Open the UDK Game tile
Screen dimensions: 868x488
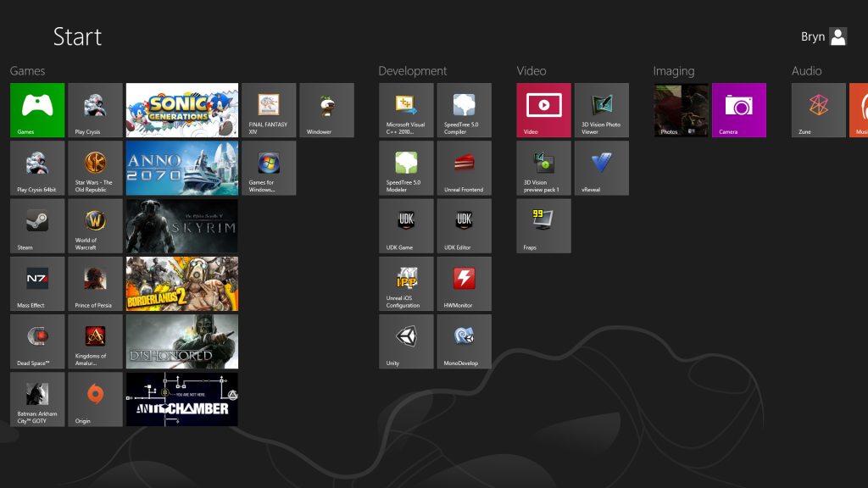point(406,225)
